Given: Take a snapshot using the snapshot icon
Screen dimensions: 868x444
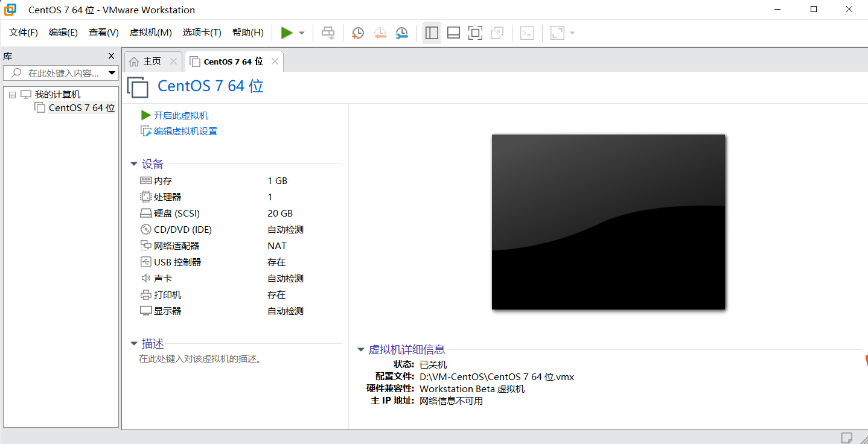Looking at the screenshot, I should pos(357,33).
